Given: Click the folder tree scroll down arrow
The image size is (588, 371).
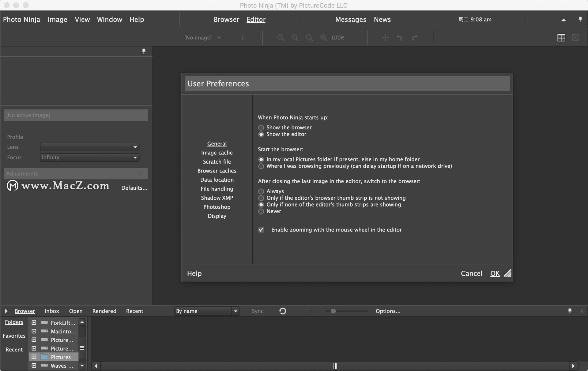Looking at the screenshot, I should (82, 365).
